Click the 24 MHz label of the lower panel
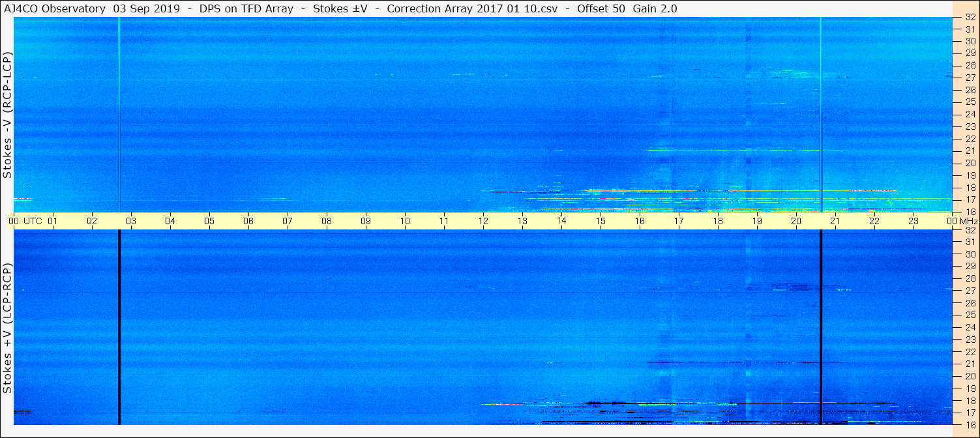Image resolution: width=980 pixels, height=438 pixels. coord(970,327)
